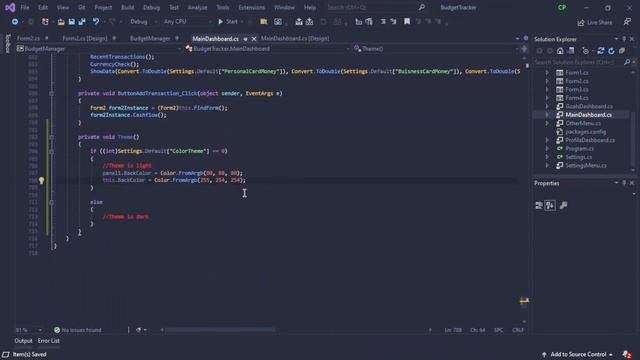
Task: Click the lightbulb quick actions icon
Action: [41, 180]
